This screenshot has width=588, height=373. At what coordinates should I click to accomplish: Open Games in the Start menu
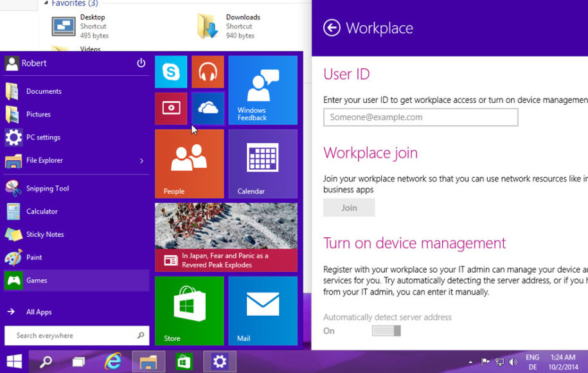click(x=76, y=280)
